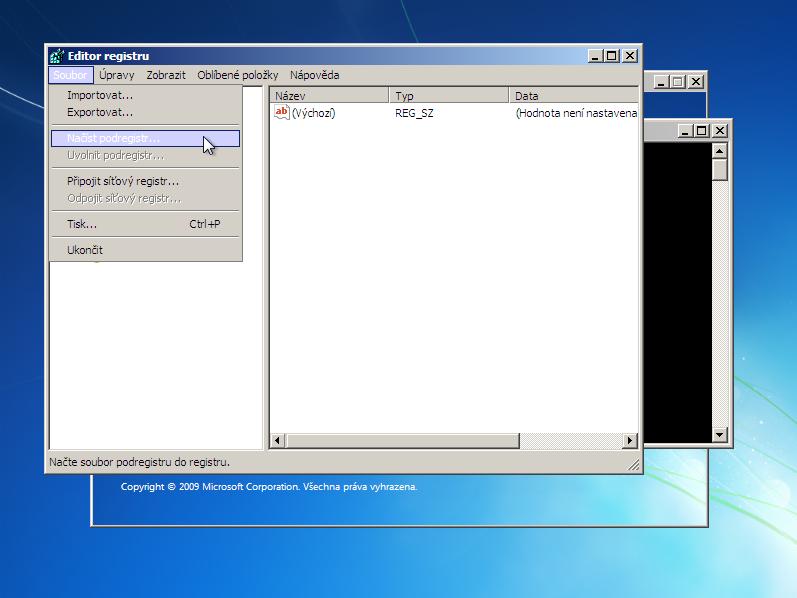This screenshot has width=797, height=598.
Task: Click the Data column header
Action: 573,96
